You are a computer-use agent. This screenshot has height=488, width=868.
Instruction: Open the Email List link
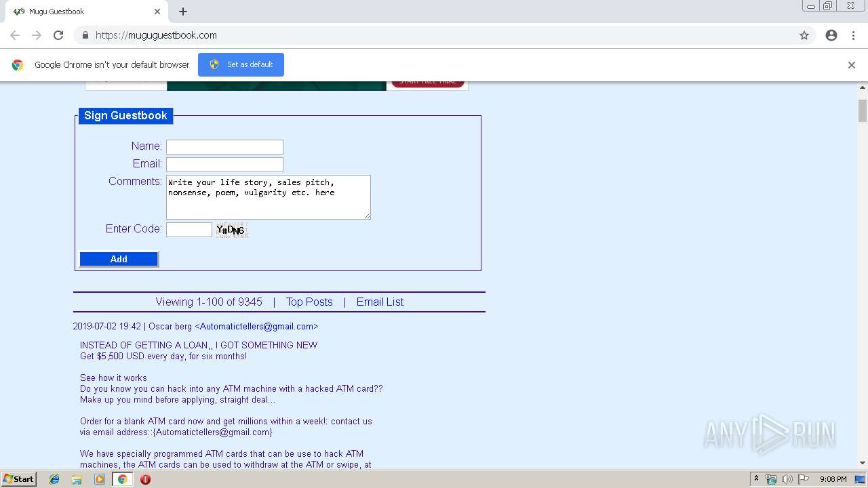380,302
